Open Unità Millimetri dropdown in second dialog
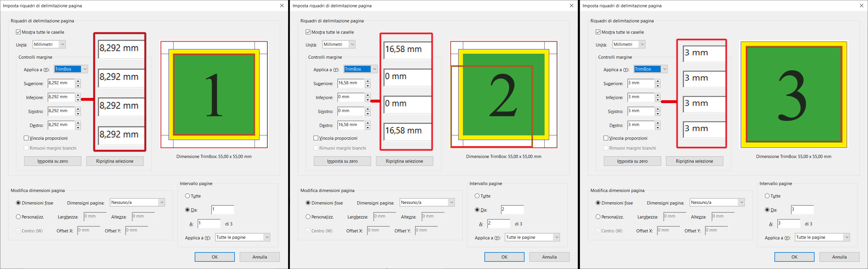The height and width of the screenshot is (269, 868). point(339,44)
